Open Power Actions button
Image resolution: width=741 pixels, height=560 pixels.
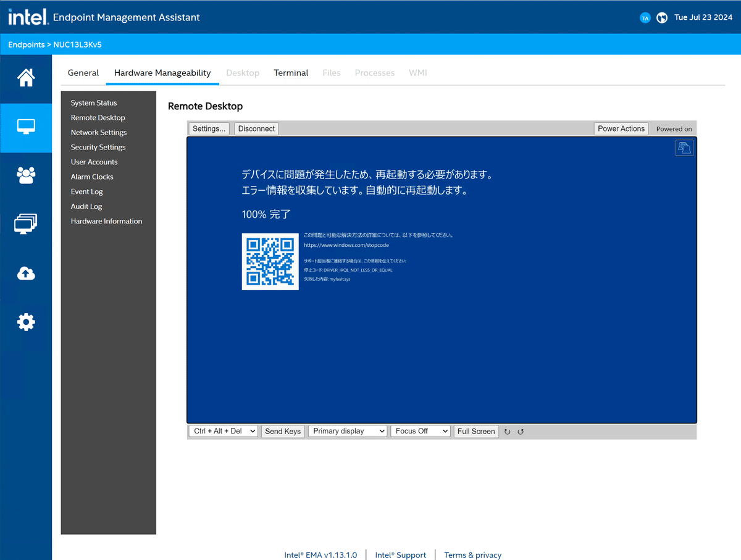[x=621, y=128]
